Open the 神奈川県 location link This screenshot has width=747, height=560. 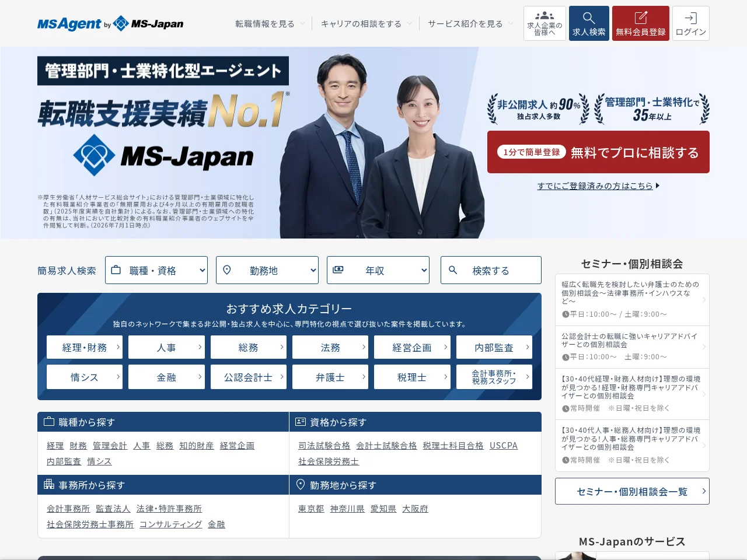click(x=347, y=509)
